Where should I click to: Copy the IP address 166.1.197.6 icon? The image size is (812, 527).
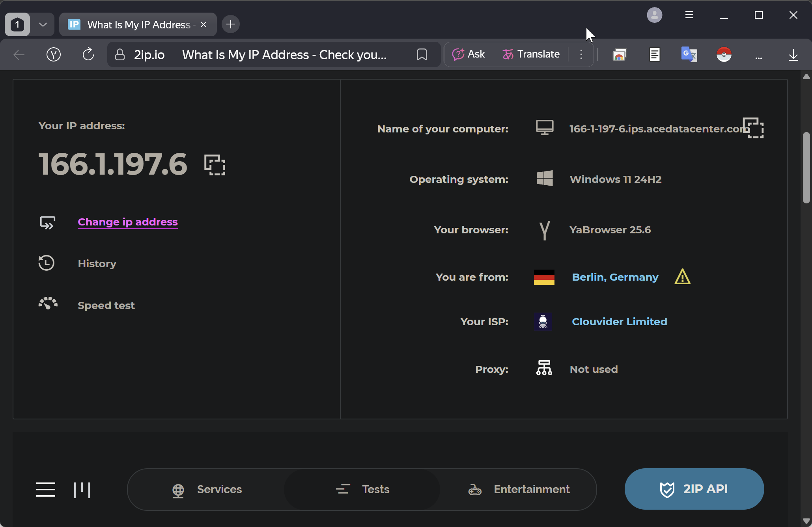[x=215, y=165]
